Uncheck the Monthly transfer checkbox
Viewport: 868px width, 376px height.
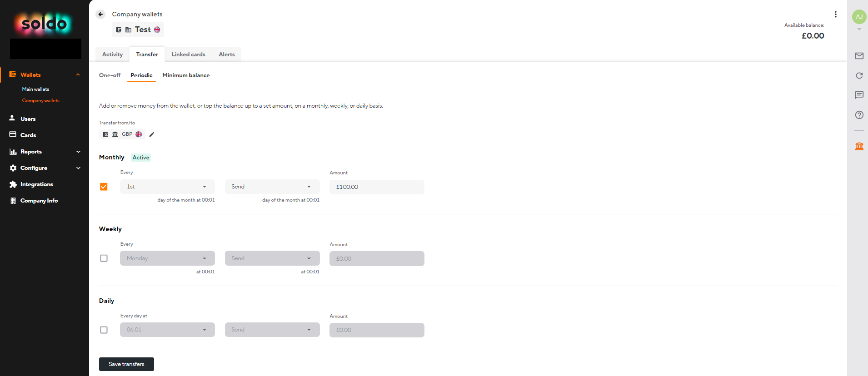(x=104, y=187)
